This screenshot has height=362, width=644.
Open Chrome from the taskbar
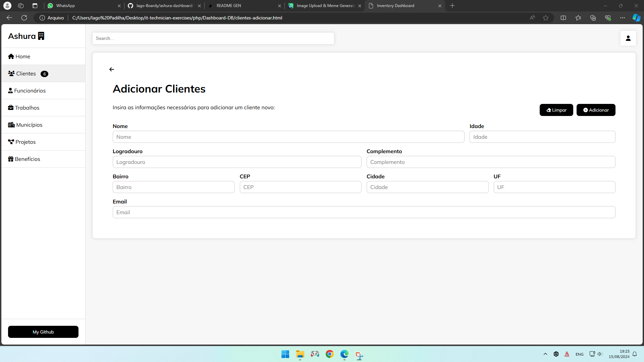pos(329,354)
